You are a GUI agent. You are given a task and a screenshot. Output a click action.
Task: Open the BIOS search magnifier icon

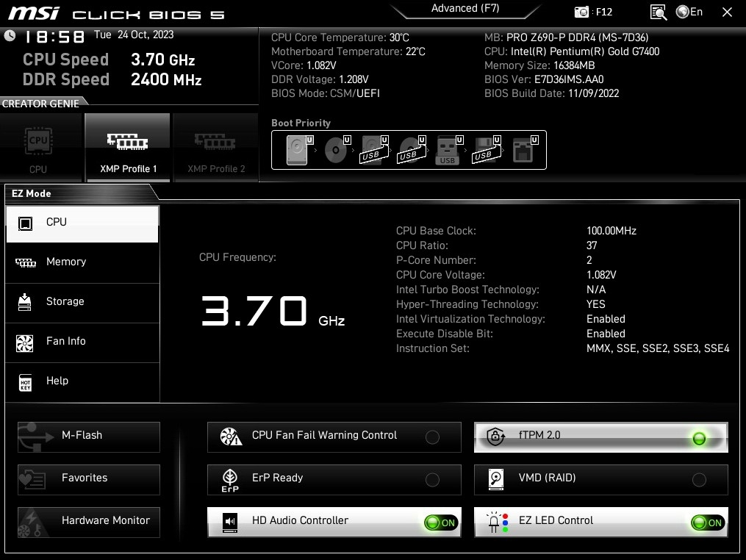(659, 12)
